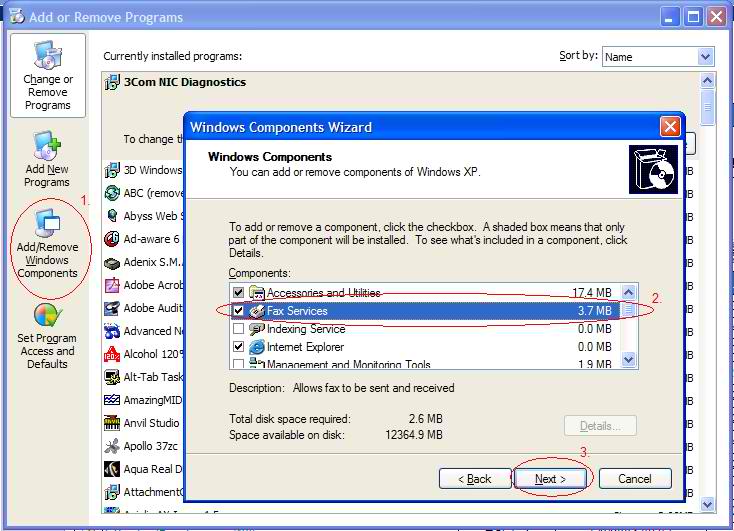Enable Management and Monitoring Tools checkbox
The width and height of the screenshot is (734, 531).
238,364
